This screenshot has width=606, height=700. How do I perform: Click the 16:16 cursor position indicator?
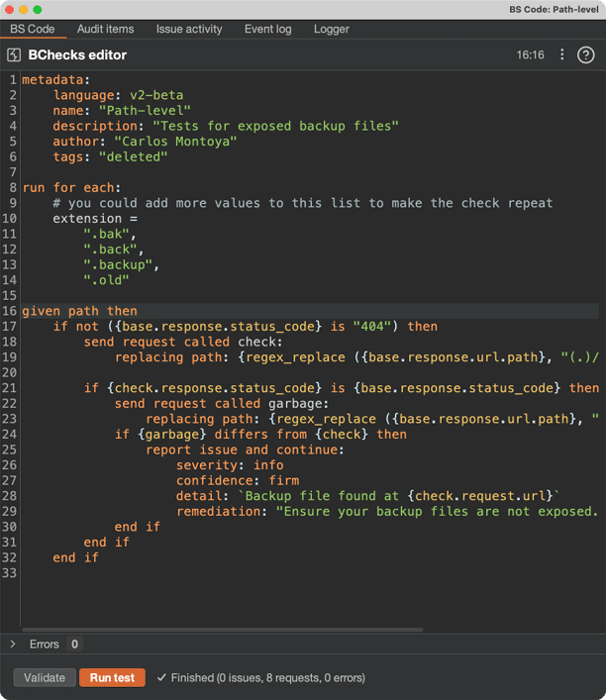tap(530, 55)
